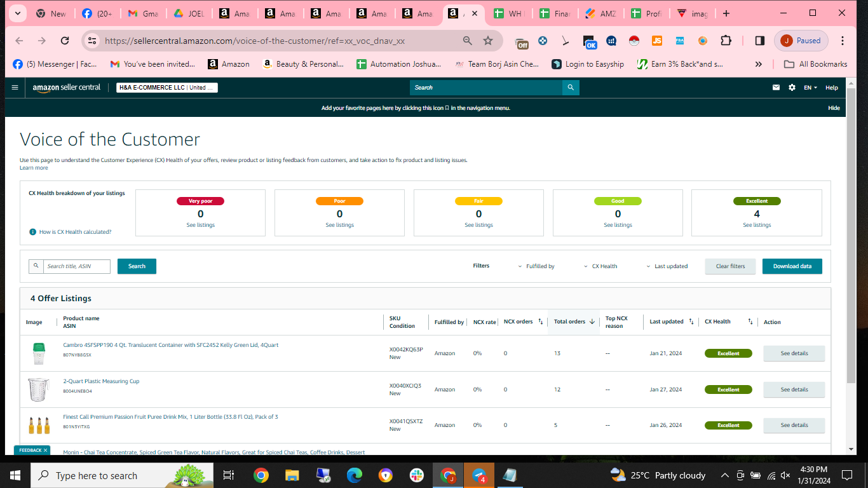Open Task View on the taskbar
The width and height of the screenshot is (868, 488).
coord(229,475)
